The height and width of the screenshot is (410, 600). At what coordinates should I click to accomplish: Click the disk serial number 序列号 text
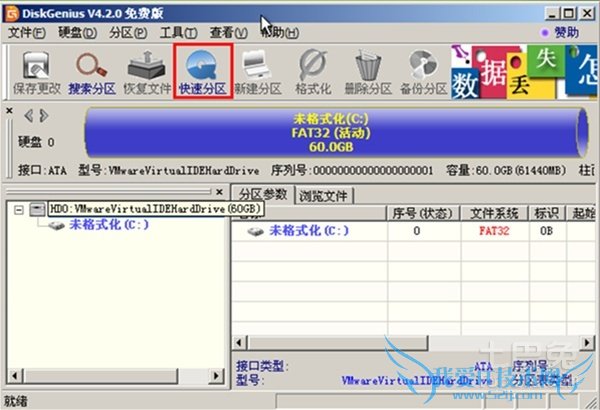tap(352, 170)
